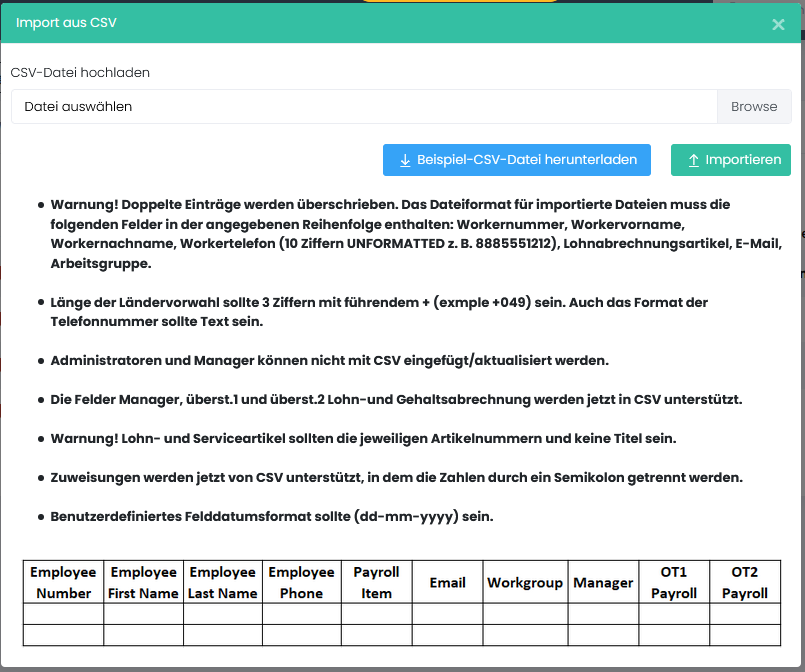Image resolution: width=805 pixels, height=672 pixels.
Task: Select the Employee First Name column header
Action: 143,582
